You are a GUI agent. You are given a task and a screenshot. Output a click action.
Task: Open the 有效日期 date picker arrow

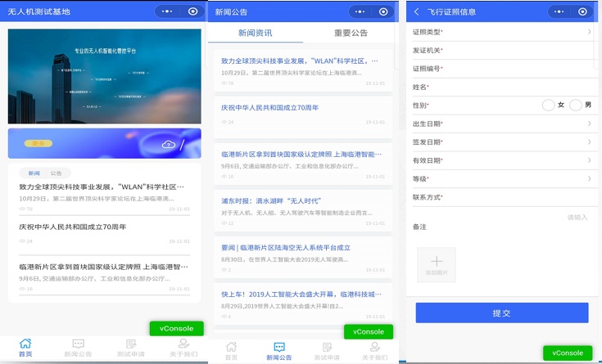coord(590,160)
